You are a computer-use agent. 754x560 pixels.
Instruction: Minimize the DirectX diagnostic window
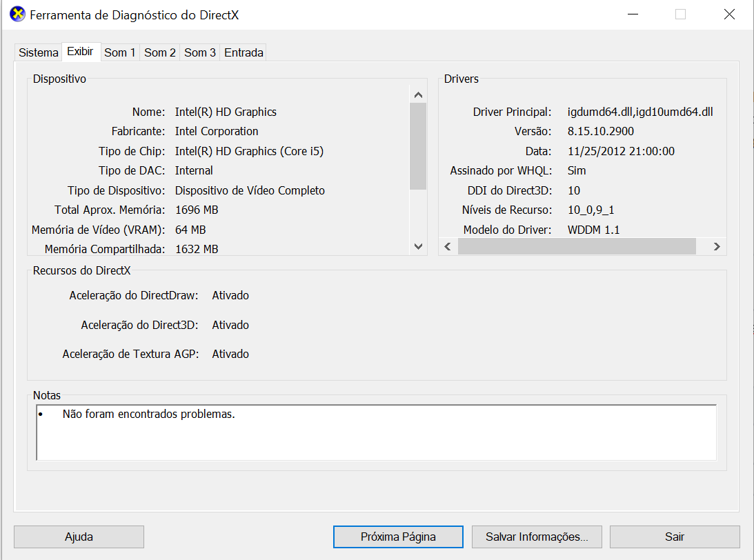[631, 14]
